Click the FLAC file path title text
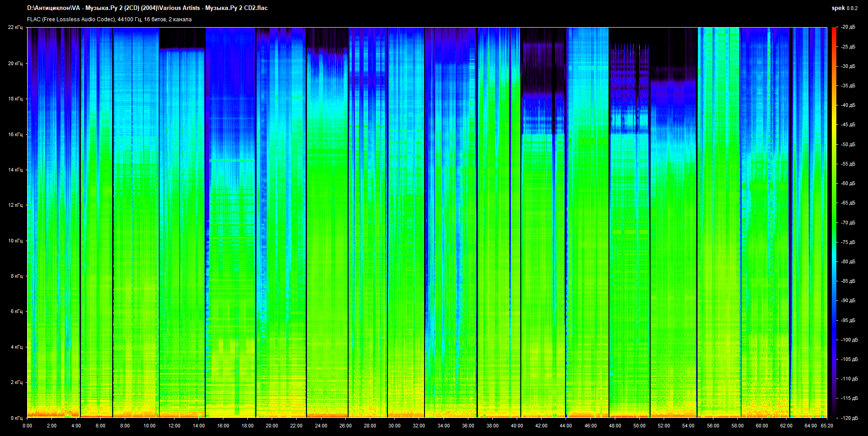This screenshot has height=436, width=868. tap(147, 8)
